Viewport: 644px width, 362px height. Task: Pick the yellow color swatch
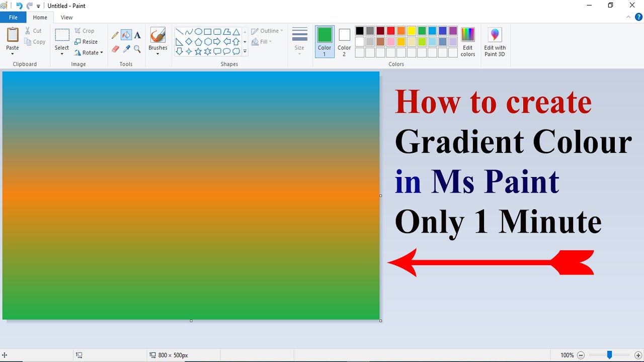point(412,31)
